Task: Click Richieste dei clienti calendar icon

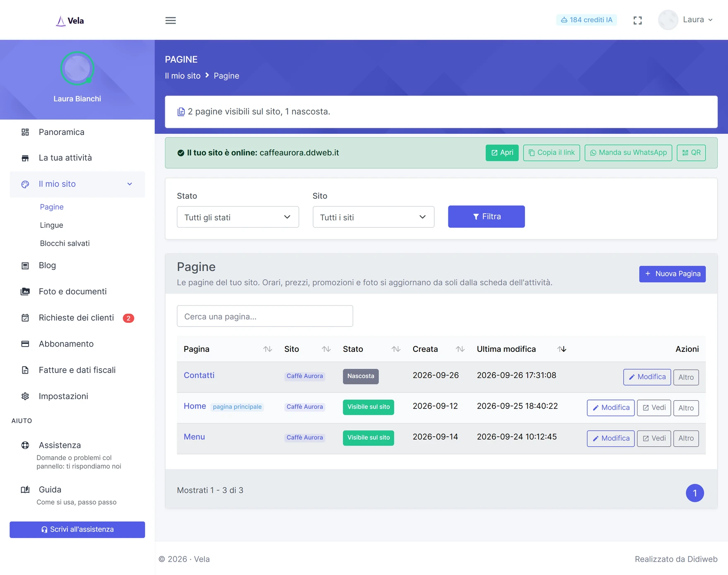Action: point(25,318)
